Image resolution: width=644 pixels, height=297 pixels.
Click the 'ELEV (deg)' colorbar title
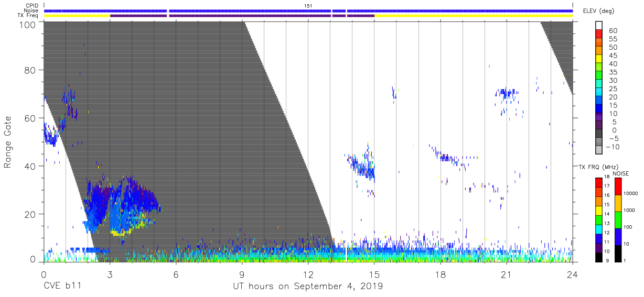click(x=599, y=11)
